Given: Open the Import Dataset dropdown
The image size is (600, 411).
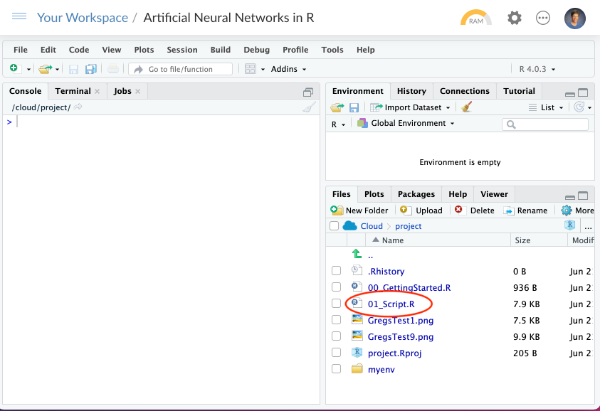Looking at the screenshot, I should 411,108.
